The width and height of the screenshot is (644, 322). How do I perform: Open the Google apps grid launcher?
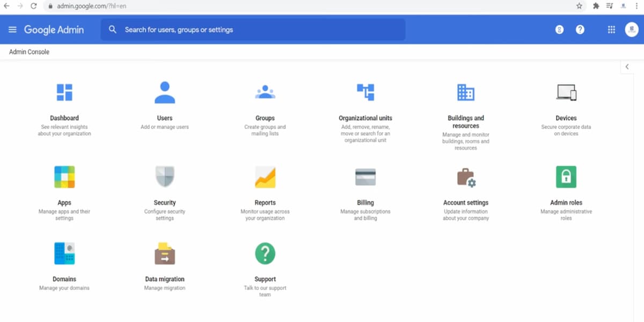(x=611, y=30)
